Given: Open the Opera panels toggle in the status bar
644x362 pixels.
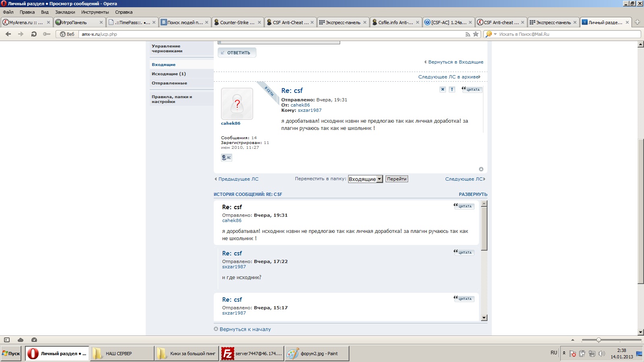Looking at the screenshot, I should click(x=7, y=340).
